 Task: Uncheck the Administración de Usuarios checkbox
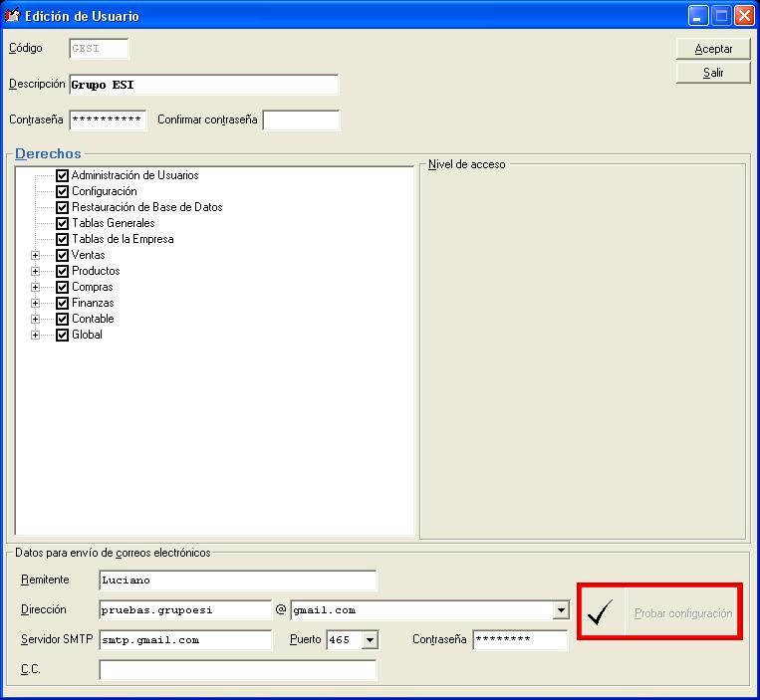[63, 176]
